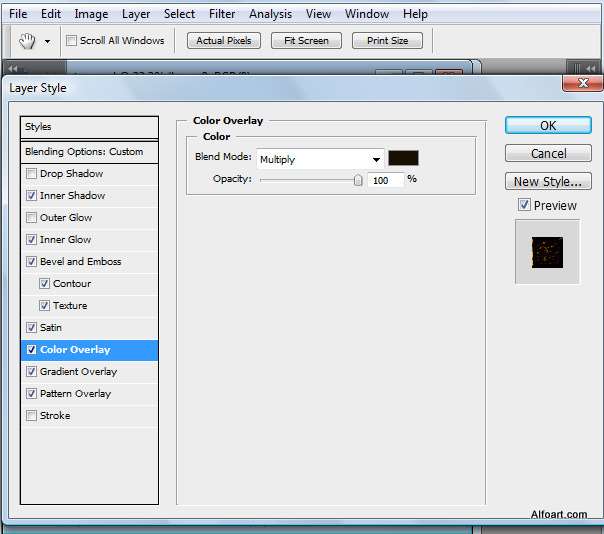Open the overlay color swatch
The height and width of the screenshot is (534, 604).
(403, 158)
